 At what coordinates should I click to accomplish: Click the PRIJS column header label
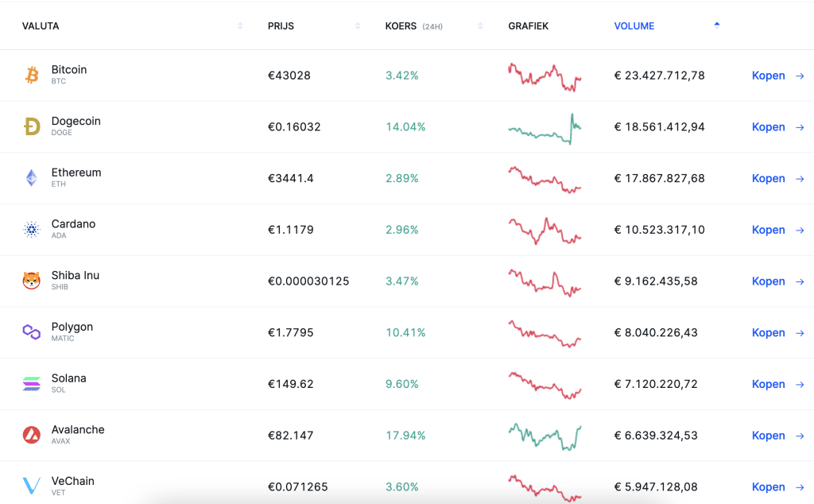coord(281,26)
